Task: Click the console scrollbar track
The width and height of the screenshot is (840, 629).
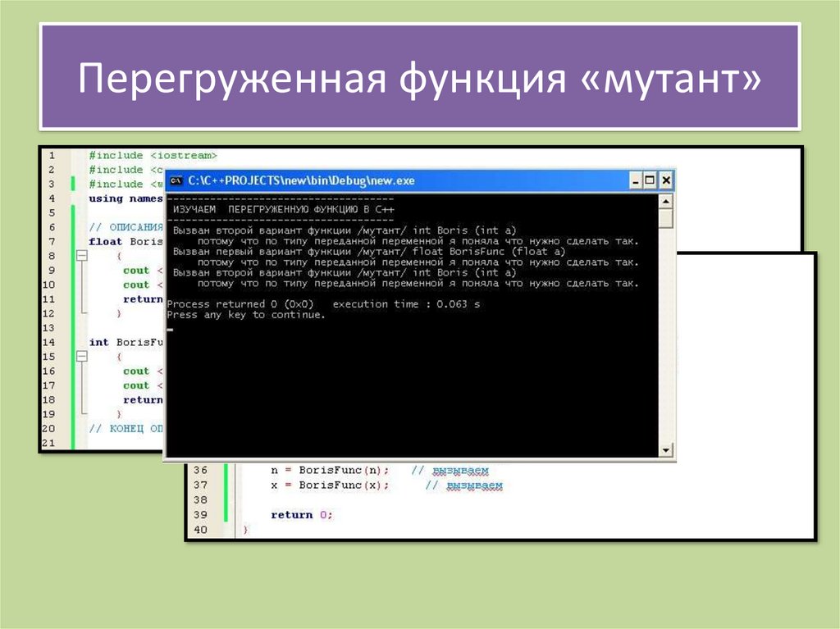Action: click(666, 328)
